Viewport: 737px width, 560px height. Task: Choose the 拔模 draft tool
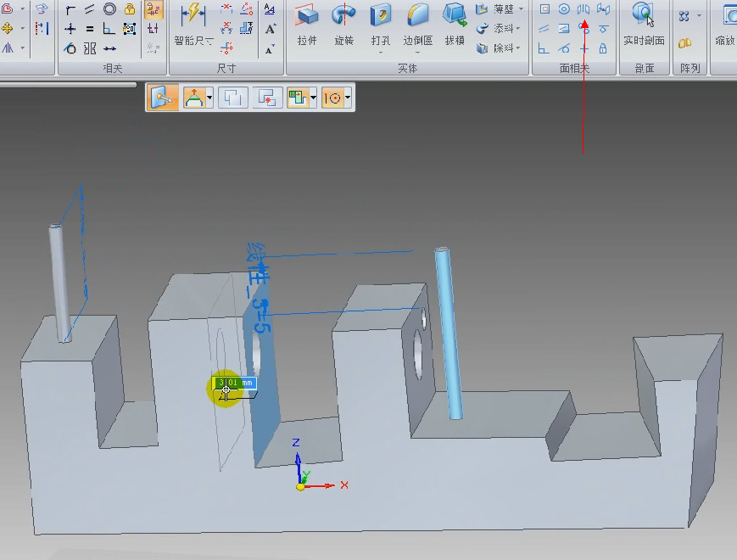[455, 24]
